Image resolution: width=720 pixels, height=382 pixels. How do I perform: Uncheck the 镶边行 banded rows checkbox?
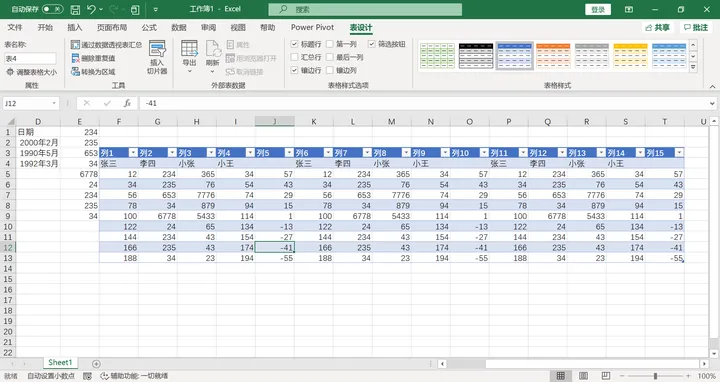pyautogui.click(x=294, y=70)
